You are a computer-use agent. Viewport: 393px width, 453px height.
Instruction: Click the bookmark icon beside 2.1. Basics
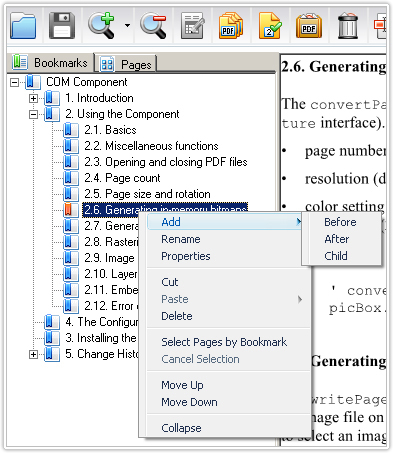click(71, 130)
